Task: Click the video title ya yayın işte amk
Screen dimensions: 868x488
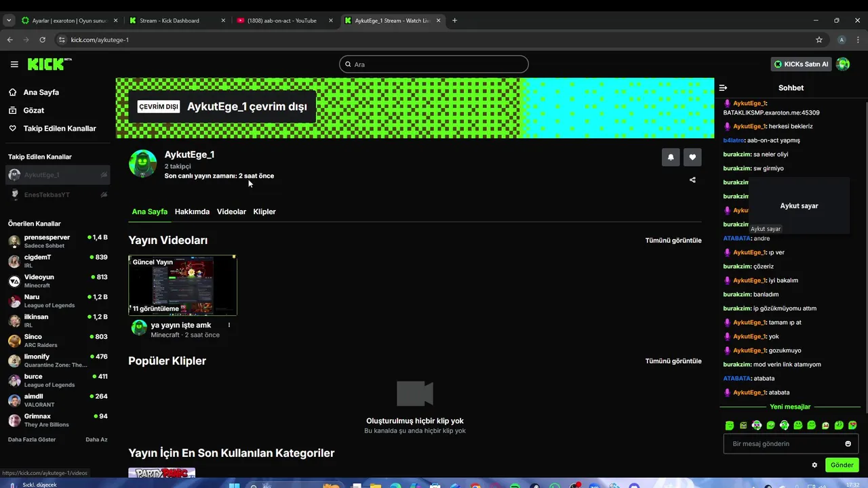Action: pyautogui.click(x=181, y=325)
